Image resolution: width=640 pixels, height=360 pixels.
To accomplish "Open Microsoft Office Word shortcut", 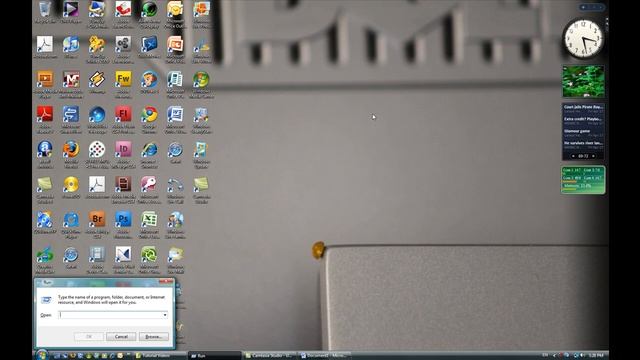I will pos(176,114).
